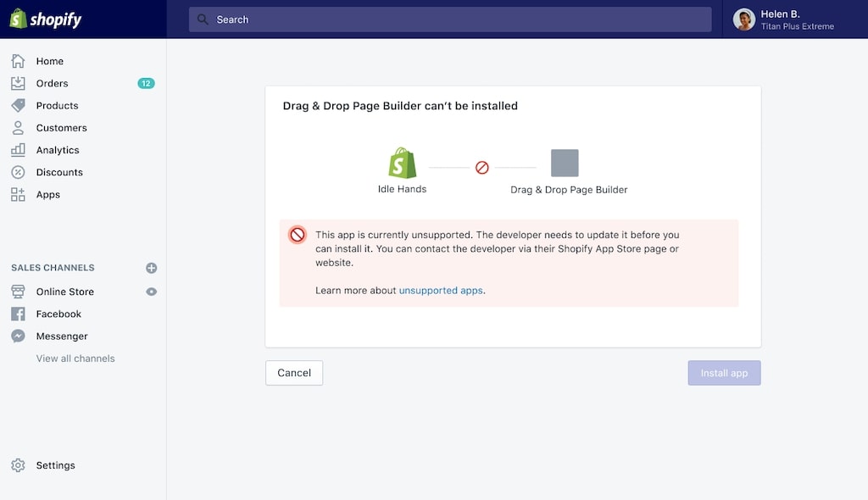Click the error banner prohibited icon

point(298,235)
